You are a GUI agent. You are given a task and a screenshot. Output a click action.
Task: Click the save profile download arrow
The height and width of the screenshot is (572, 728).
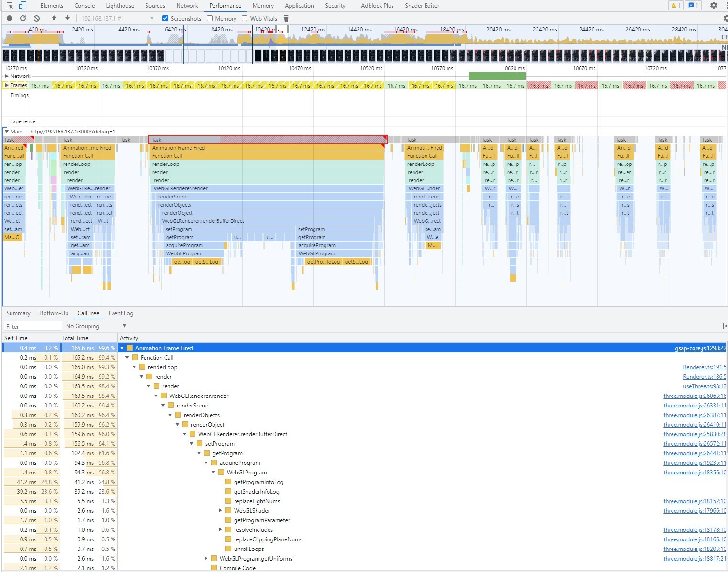(x=67, y=18)
